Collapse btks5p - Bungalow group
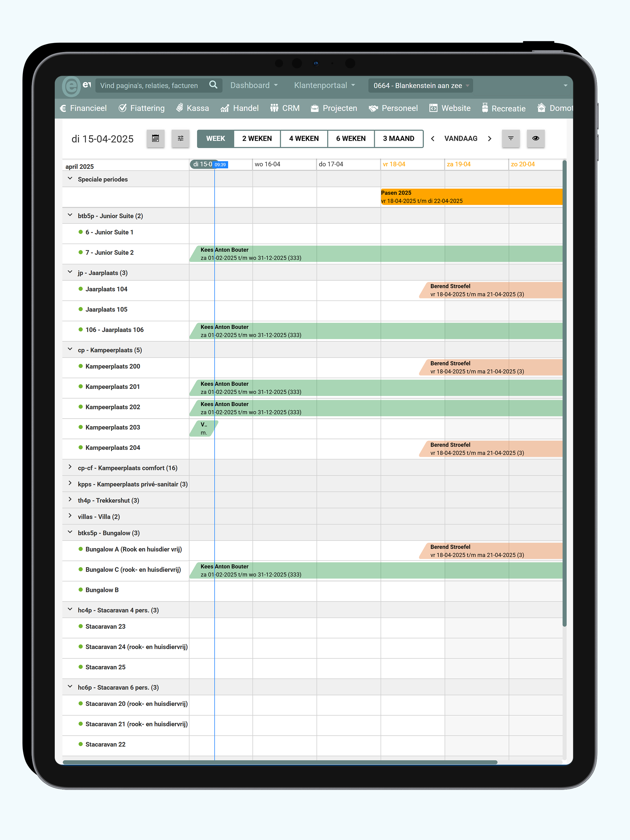 coord(70,532)
